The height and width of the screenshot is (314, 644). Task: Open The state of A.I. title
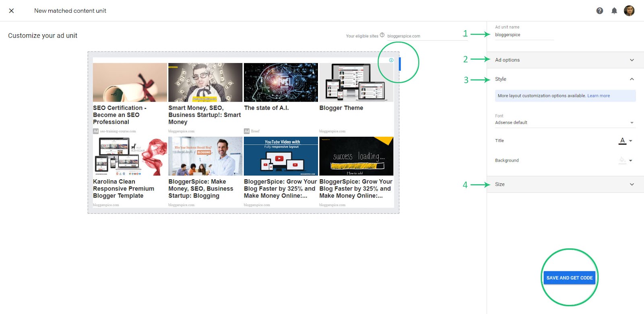266,108
